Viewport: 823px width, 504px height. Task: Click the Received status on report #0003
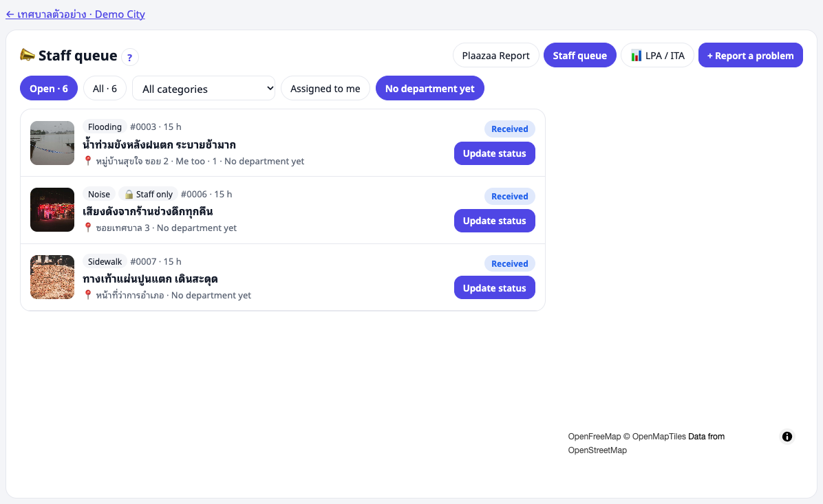(510, 129)
